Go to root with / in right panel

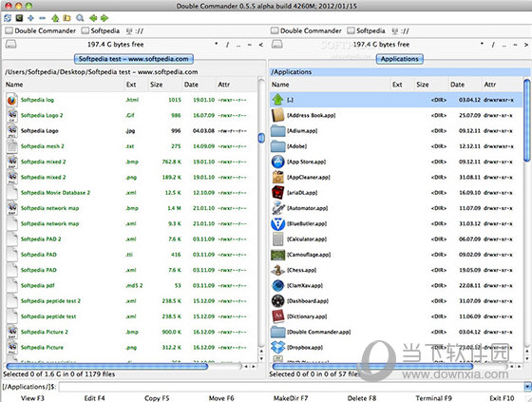tap(493, 45)
